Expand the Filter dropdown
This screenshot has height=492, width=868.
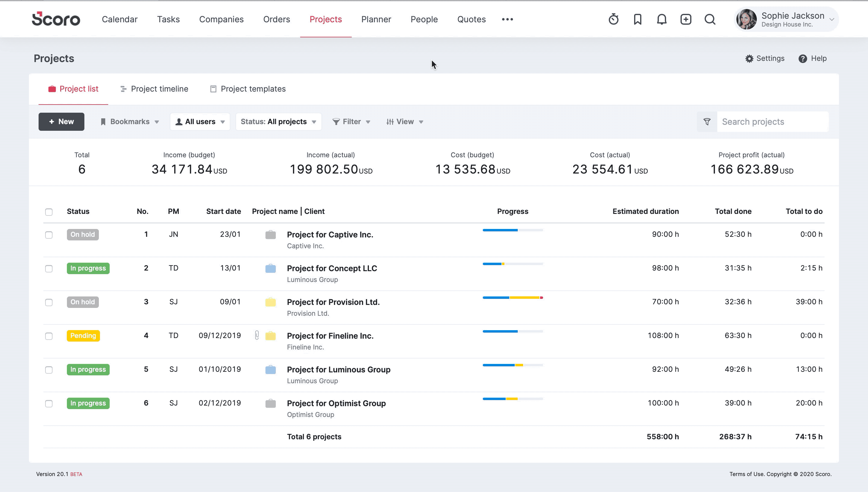[x=351, y=122]
